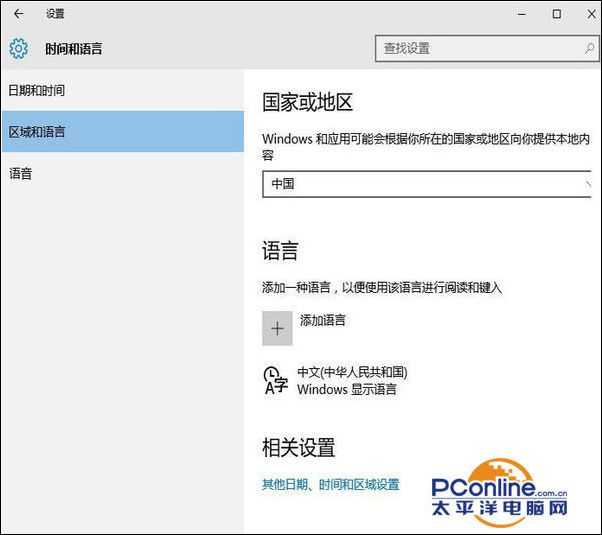The height and width of the screenshot is (535, 602).
Task: Open the 日期和时间 section
Action: tap(37, 91)
